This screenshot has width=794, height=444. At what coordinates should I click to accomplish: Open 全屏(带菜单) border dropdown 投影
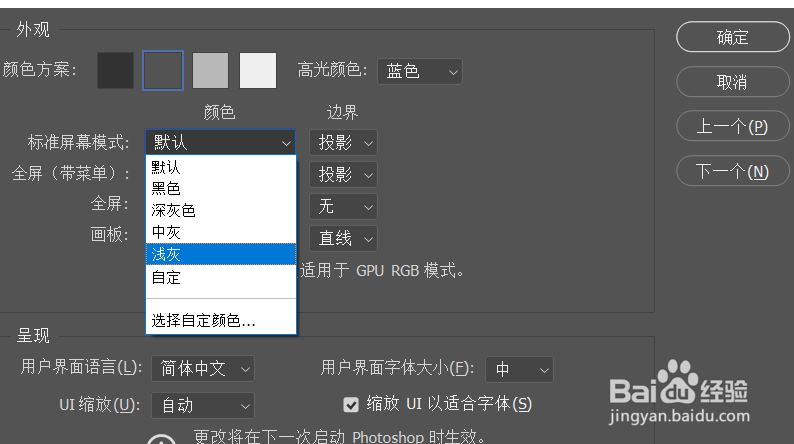pos(343,175)
